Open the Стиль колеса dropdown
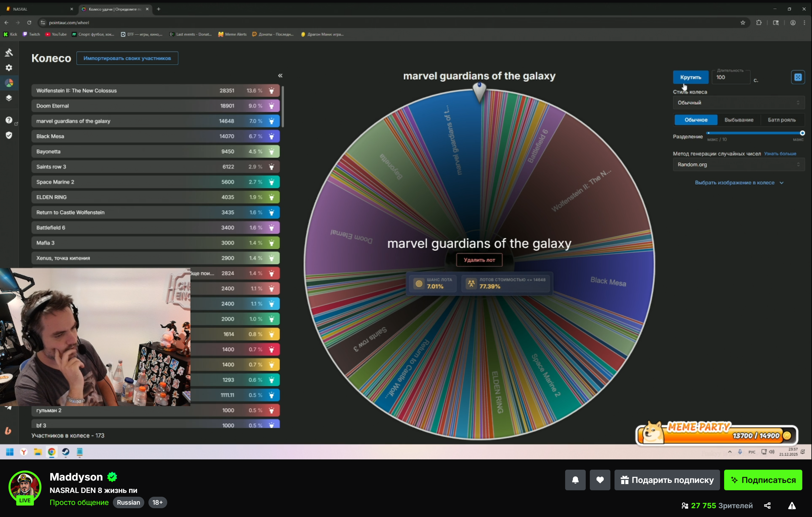The height and width of the screenshot is (517, 812). coord(738,103)
